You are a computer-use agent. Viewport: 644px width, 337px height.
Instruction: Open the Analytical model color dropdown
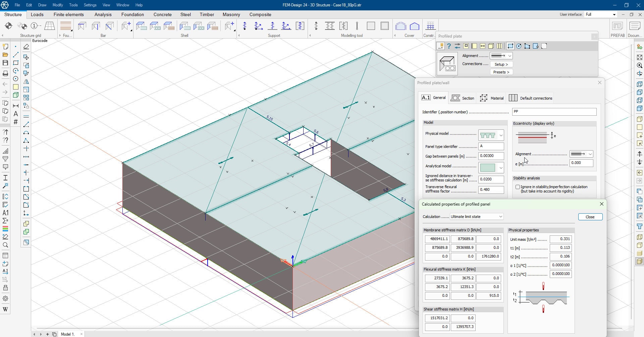[x=501, y=168]
